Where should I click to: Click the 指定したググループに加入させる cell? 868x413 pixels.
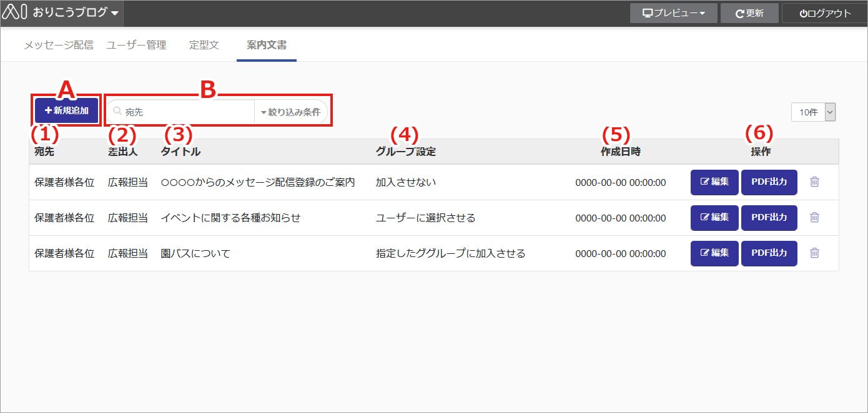[x=451, y=253]
